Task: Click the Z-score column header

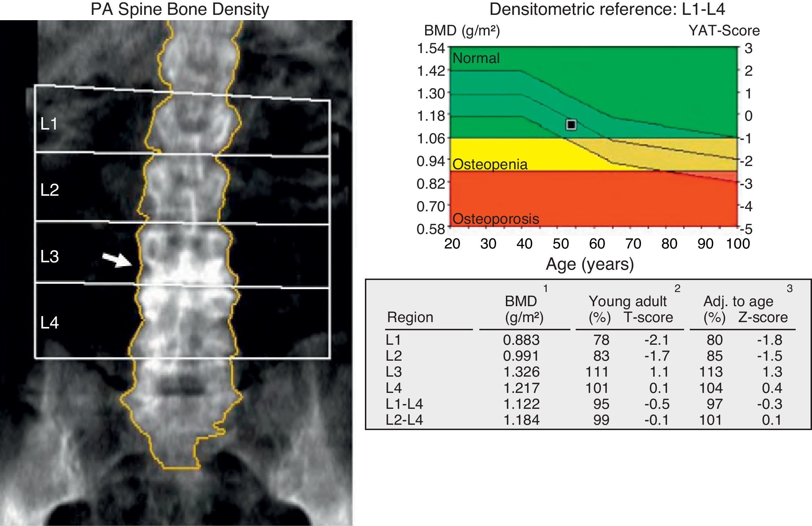Action: coord(763,317)
